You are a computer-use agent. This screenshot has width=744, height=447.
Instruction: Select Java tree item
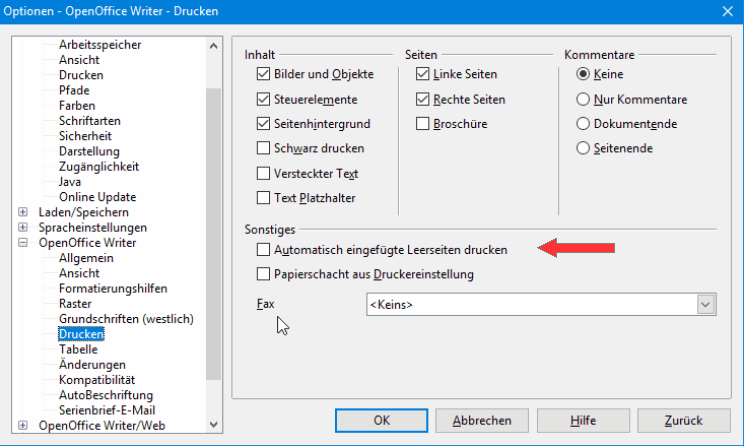[70, 182]
